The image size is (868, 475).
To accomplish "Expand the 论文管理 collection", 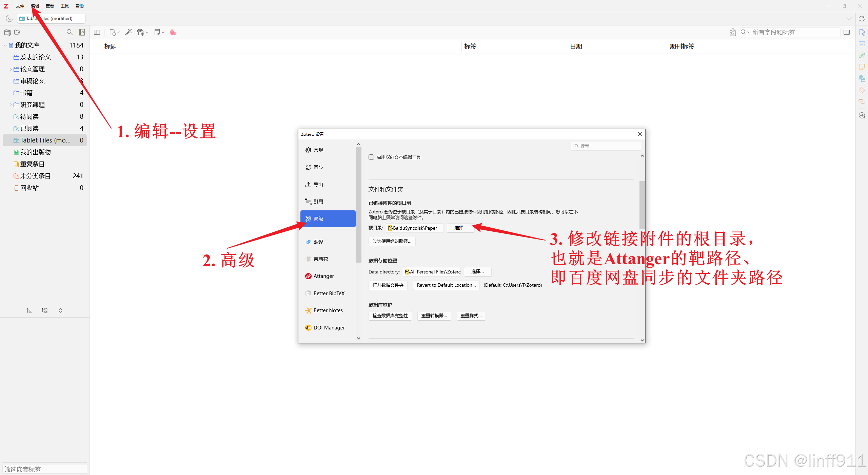I will (11, 69).
